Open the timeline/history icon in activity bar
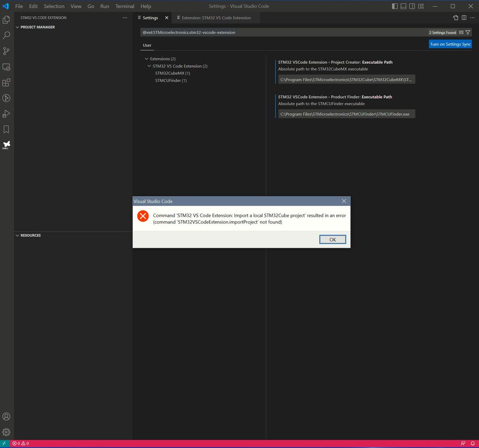 pyautogui.click(x=6, y=98)
